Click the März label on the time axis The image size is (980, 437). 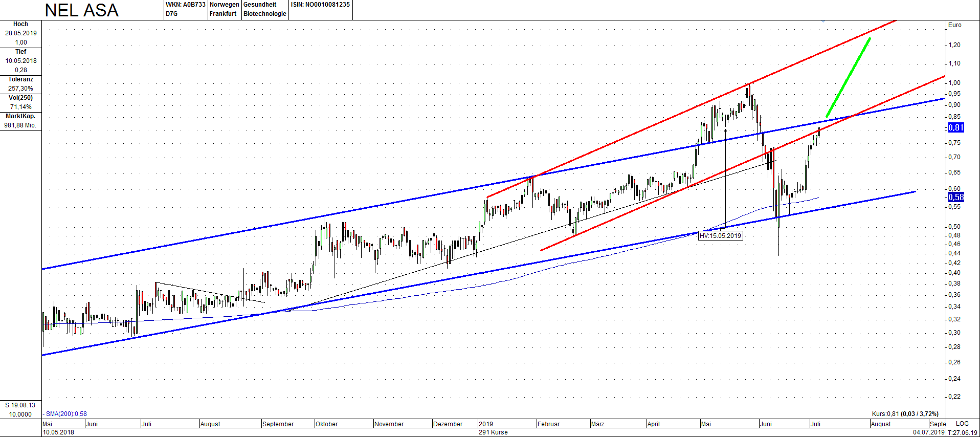click(598, 424)
